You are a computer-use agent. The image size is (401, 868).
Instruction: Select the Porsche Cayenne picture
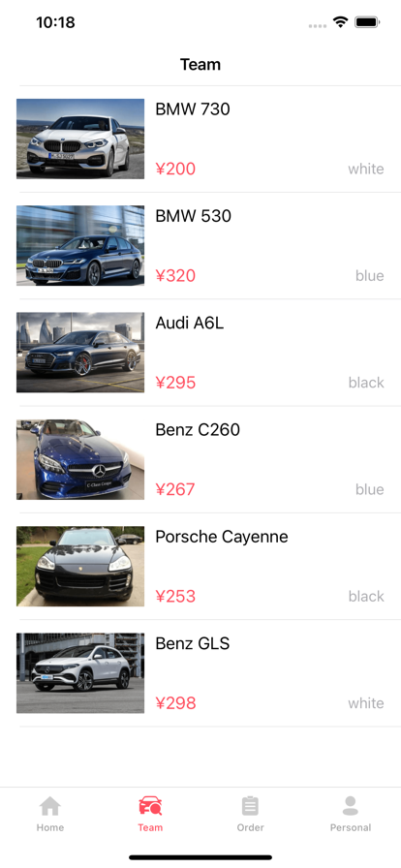[80, 567]
